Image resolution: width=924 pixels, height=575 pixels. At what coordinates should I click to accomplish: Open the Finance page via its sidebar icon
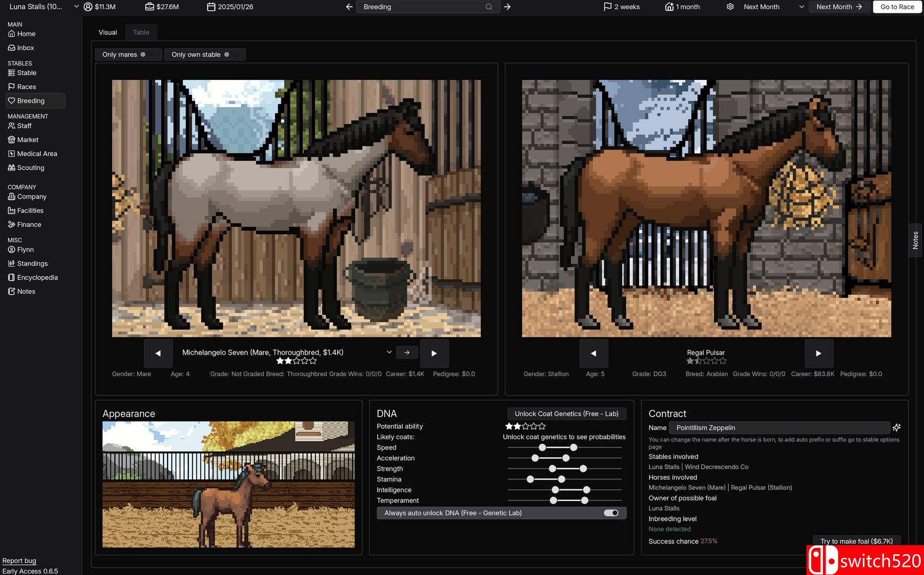coord(12,224)
